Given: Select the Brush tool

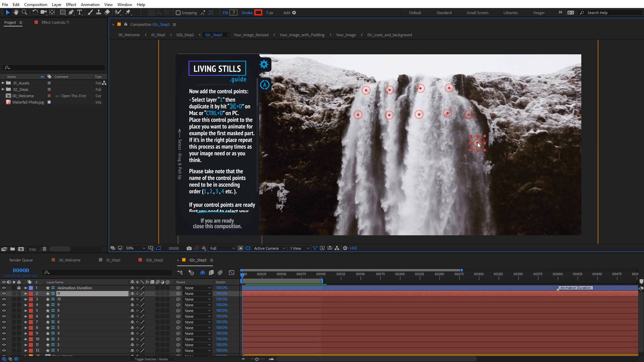Looking at the screenshot, I should tap(90, 12).
